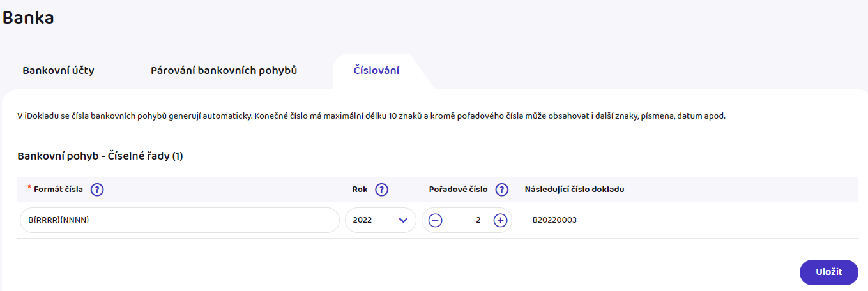This screenshot has width=868, height=291.
Task: Click the Formát čísla column label
Action: point(58,190)
